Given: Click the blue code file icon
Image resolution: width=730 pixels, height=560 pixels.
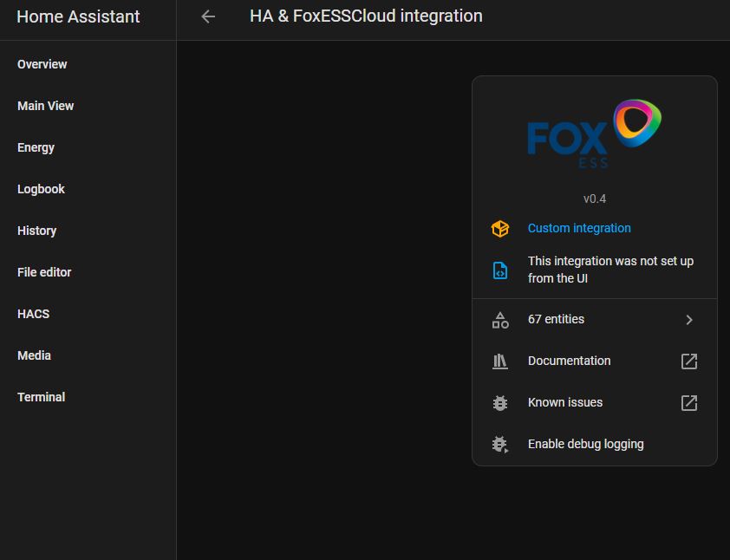Looking at the screenshot, I should [x=500, y=270].
